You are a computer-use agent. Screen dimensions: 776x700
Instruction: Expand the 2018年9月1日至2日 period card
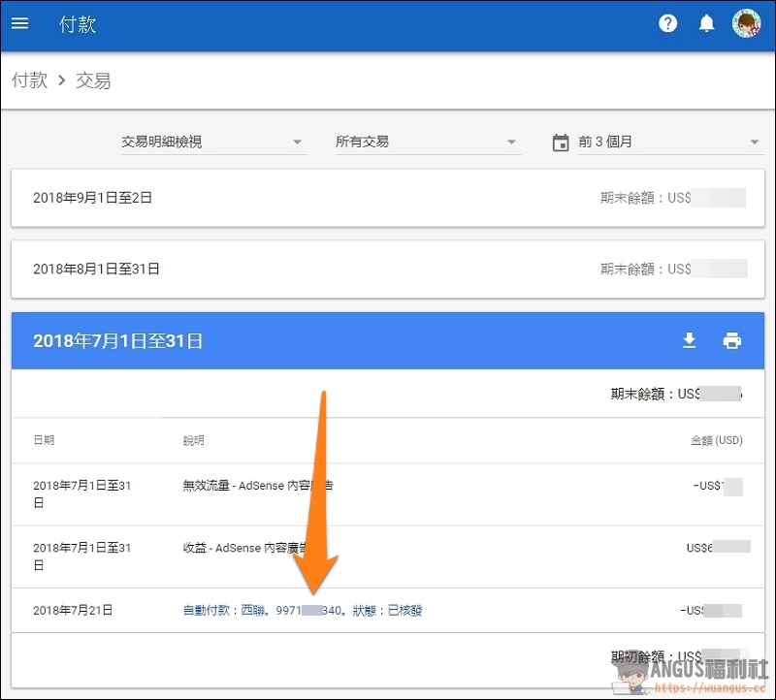387,198
